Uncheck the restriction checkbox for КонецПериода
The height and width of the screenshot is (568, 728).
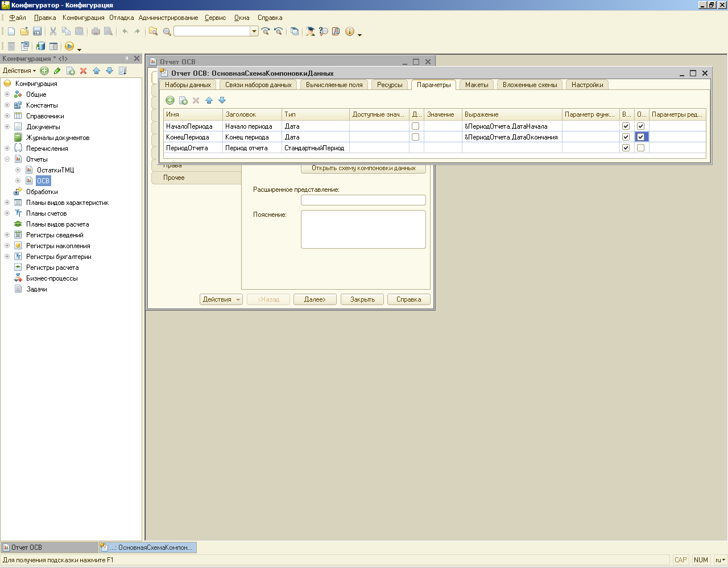640,137
